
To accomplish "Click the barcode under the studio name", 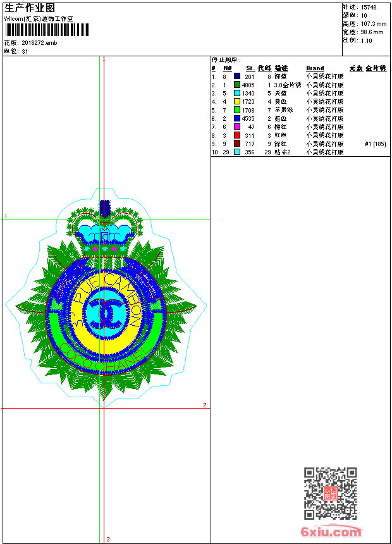I will (47, 30).
